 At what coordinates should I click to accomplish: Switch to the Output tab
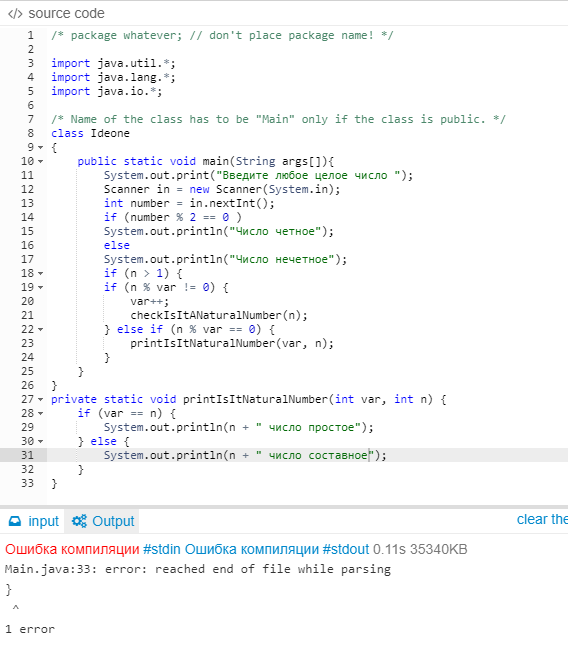[102, 521]
